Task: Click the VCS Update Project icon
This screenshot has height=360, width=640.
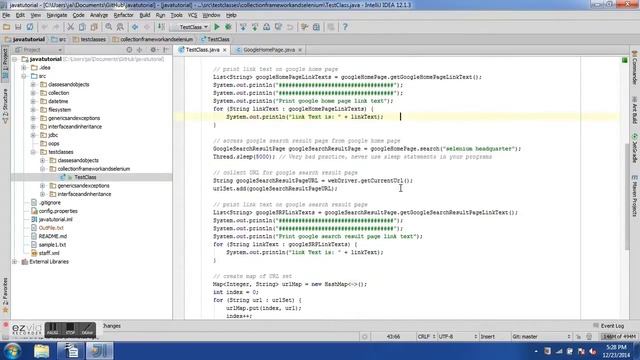Action: click(x=243, y=27)
